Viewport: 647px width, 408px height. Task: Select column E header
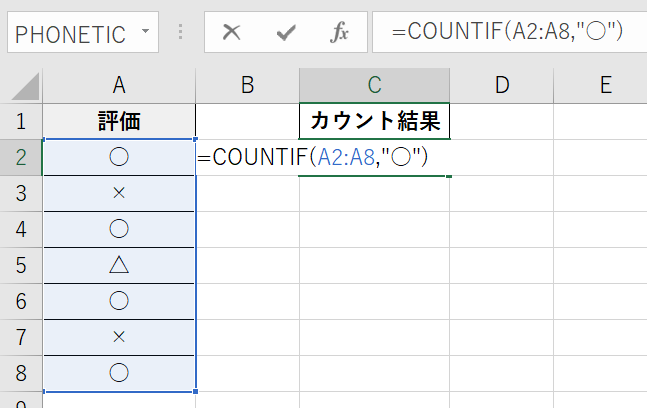605,86
